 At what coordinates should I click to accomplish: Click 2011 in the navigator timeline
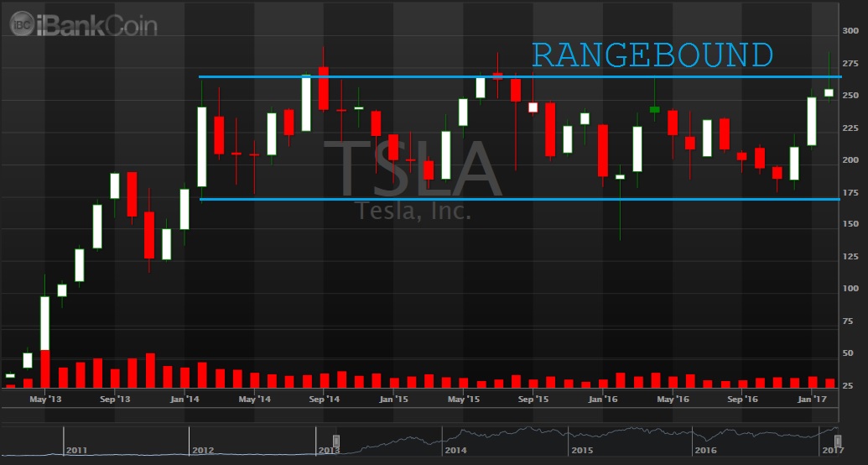[76, 451]
